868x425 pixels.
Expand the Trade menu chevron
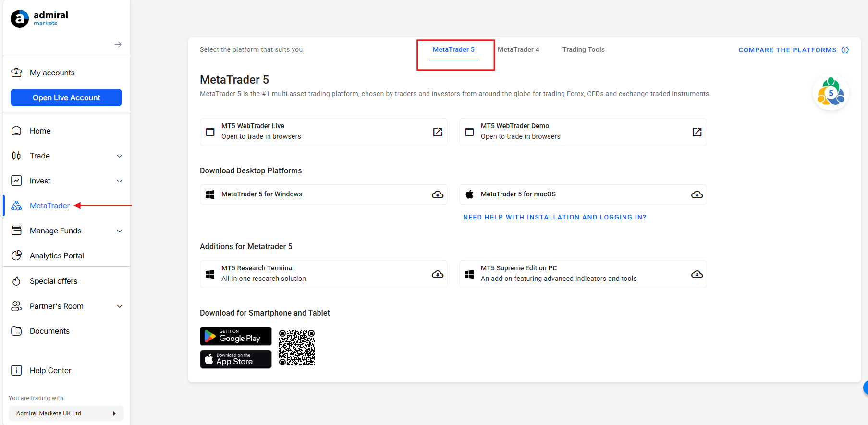tap(120, 156)
